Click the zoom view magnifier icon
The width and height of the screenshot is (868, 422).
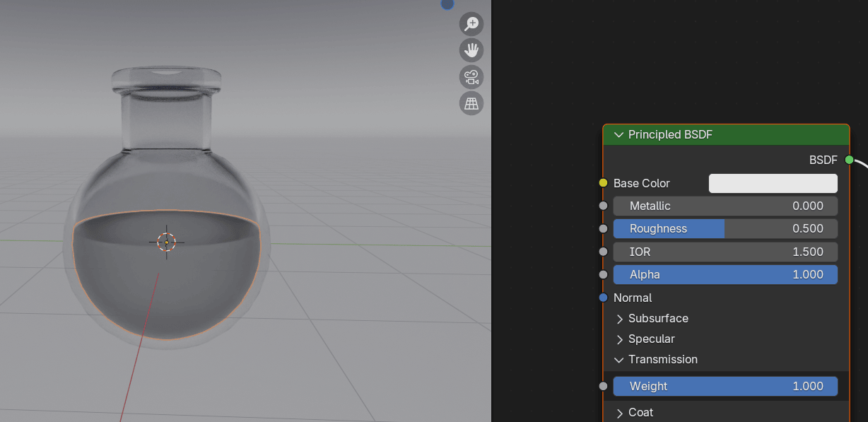tap(471, 24)
